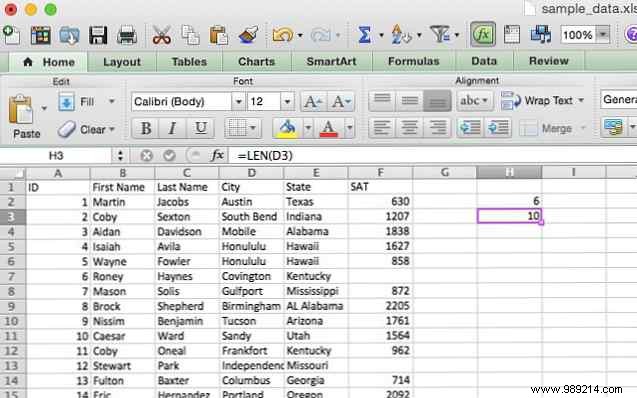Click the open file folder icon
637x398 pixels.
tap(69, 35)
